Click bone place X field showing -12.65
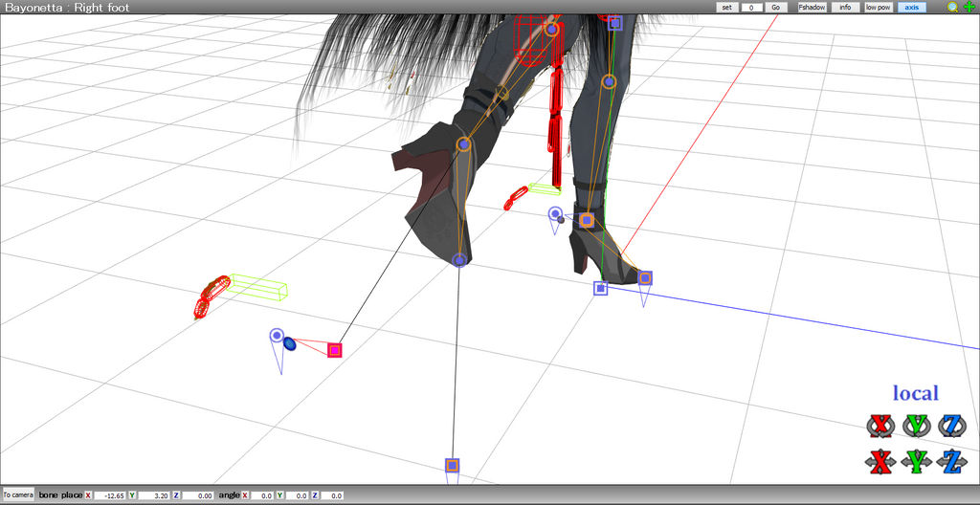The height and width of the screenshot is (505, 980). click(109, 495)
